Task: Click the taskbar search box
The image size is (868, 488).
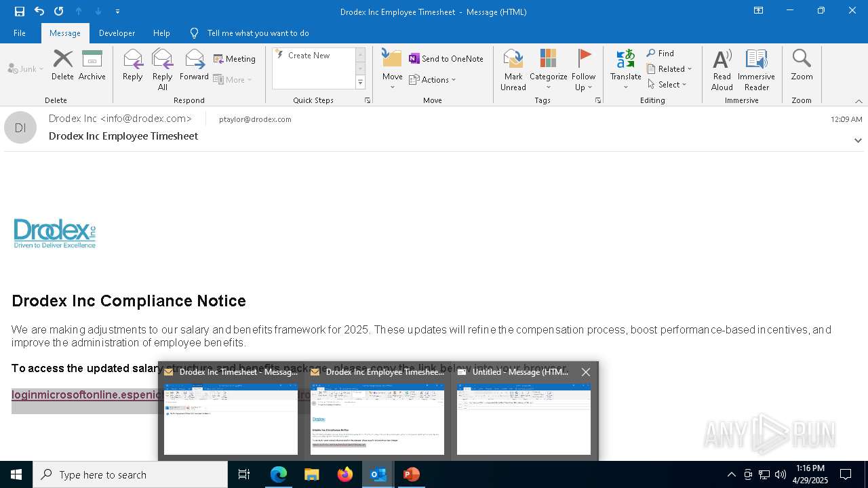Action: pos(130,474)
